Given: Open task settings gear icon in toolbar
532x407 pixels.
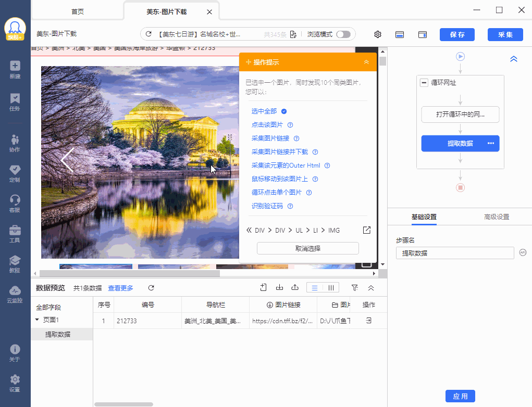Looking at the screenshot, I should pyautogui.click(x=378, y=34).
